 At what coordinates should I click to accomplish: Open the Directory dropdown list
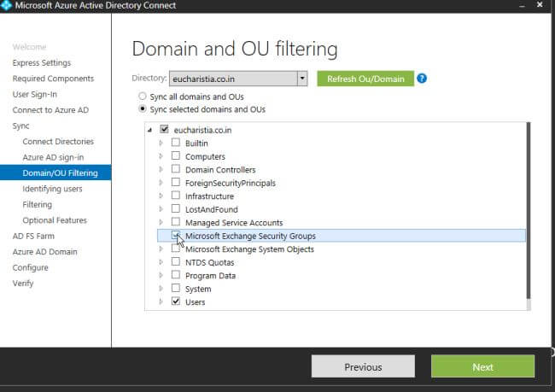(x=301, y=79)
